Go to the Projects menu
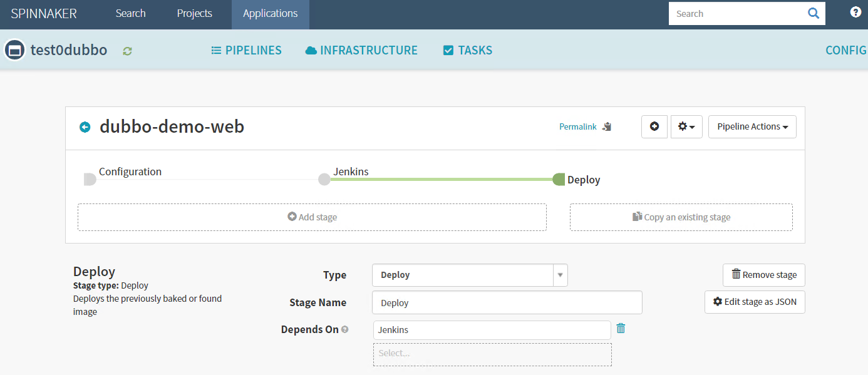Image resolution: width=868 pixels, height=375 pixels. [194, 14]
